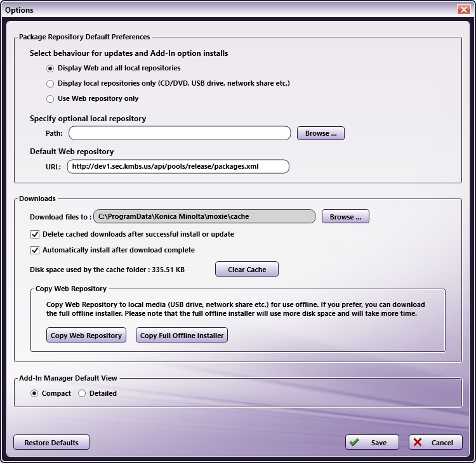This screenshot has width=476, height=463.
Task: Click the Downloads group label
Action: click(37, 199)
